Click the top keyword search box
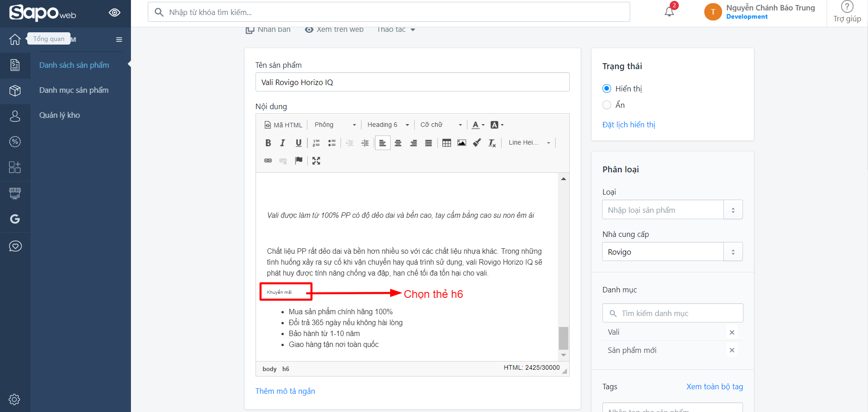The image size is (868, 412). pos(389,12)
